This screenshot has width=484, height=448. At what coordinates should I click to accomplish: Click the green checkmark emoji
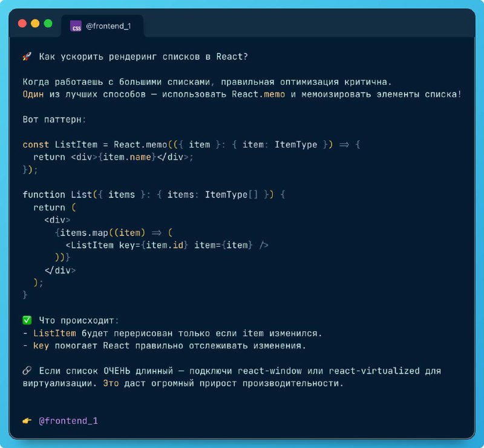coord(27,320)
